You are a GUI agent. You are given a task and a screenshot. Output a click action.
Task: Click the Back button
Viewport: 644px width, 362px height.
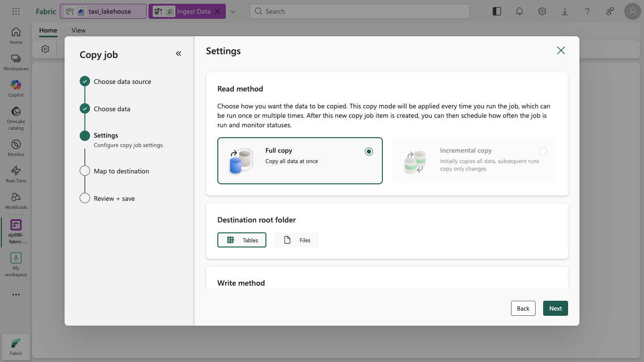tap(523, 308)
